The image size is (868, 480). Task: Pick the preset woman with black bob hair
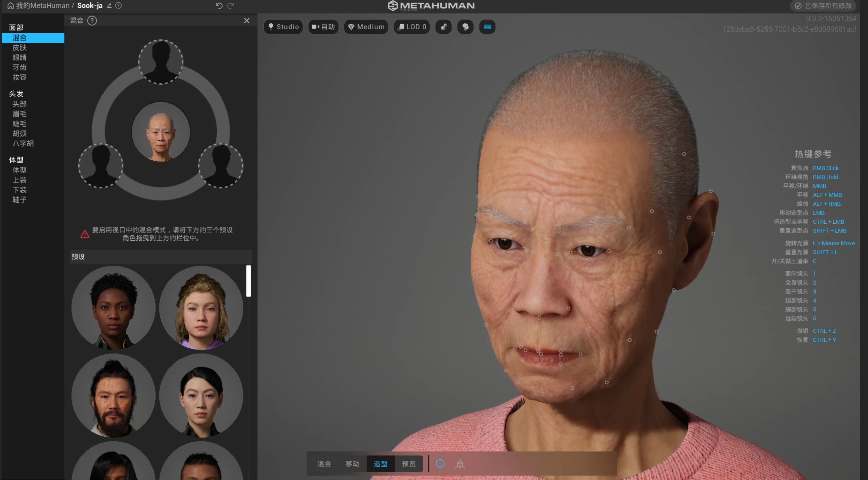[x=201, y=395]
